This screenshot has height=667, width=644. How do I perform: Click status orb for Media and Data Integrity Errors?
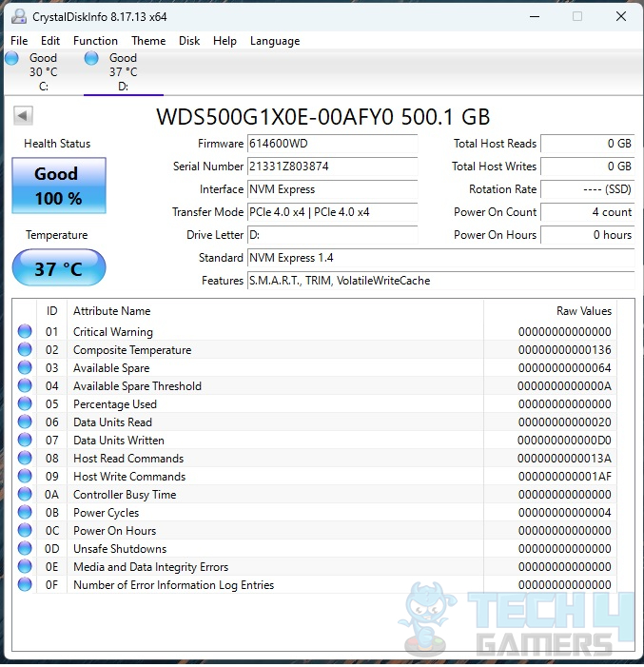(25, 566)
